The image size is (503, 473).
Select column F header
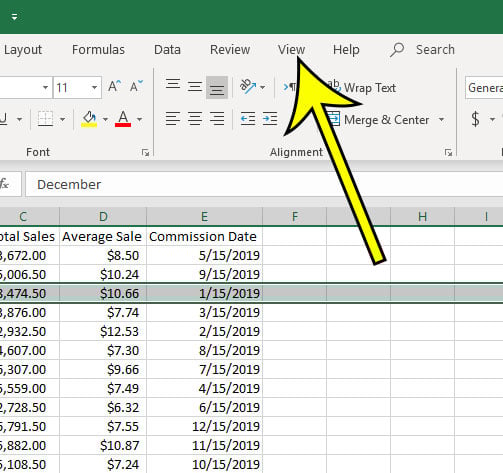pos(295,217)
